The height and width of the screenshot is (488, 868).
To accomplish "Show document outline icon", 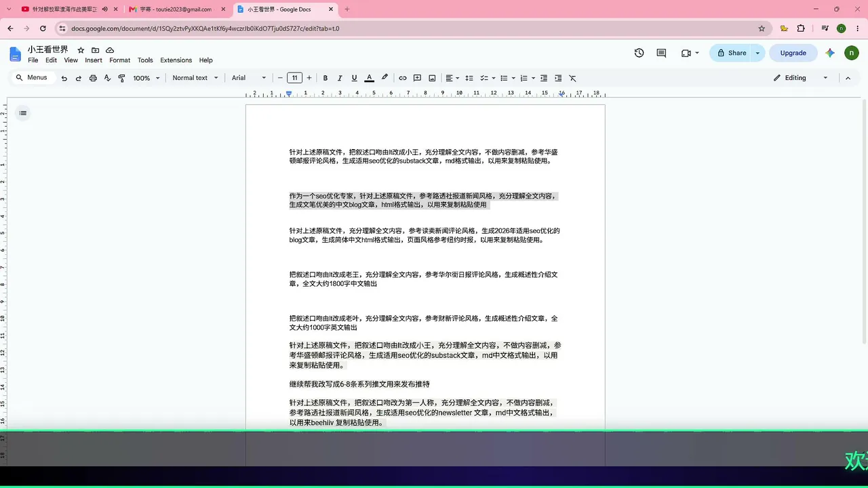I will [22, 113].
